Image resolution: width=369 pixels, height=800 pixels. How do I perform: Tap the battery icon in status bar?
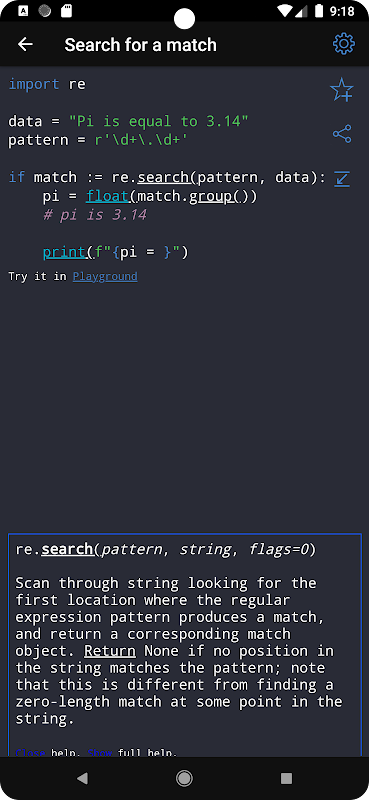(319, 11)
